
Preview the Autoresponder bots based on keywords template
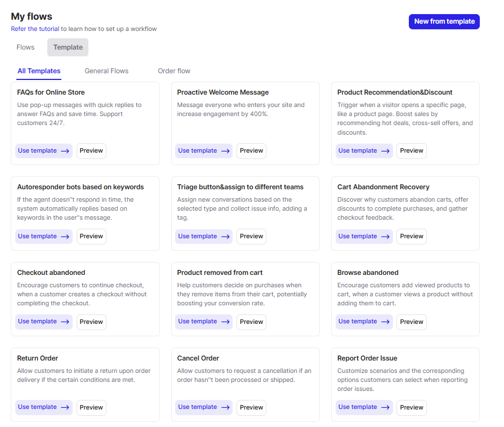coord(91,237)
